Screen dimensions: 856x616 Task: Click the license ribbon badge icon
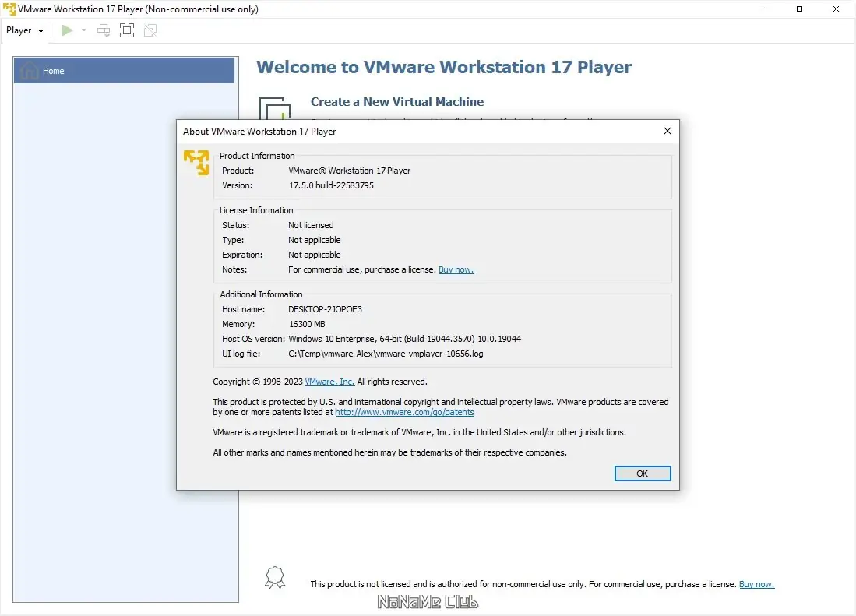click(275, 578)
